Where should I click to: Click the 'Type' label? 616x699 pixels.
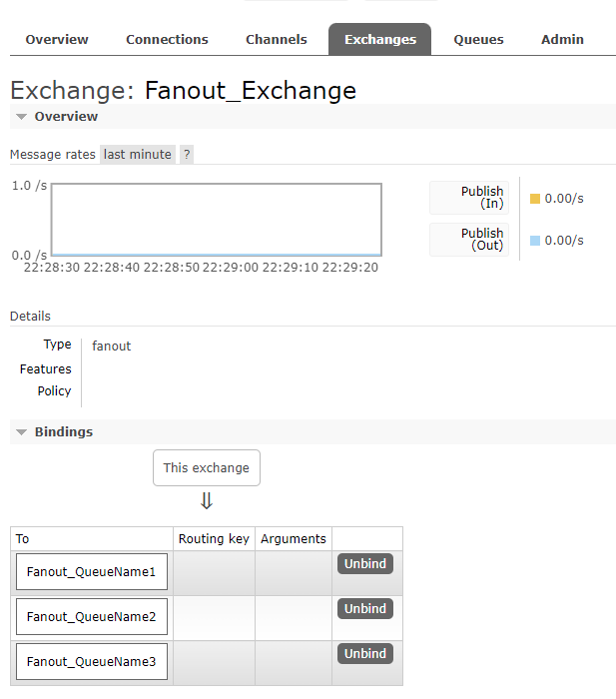click(x=57, y=345)
